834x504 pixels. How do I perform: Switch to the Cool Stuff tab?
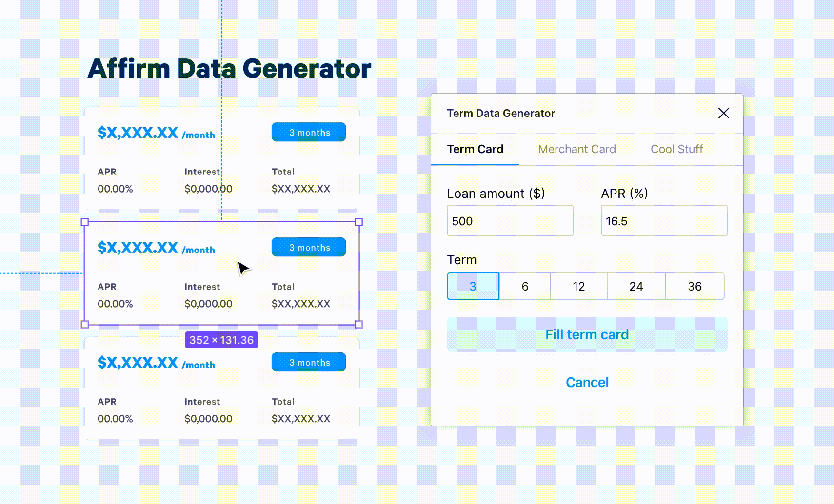tap(676, 149)
